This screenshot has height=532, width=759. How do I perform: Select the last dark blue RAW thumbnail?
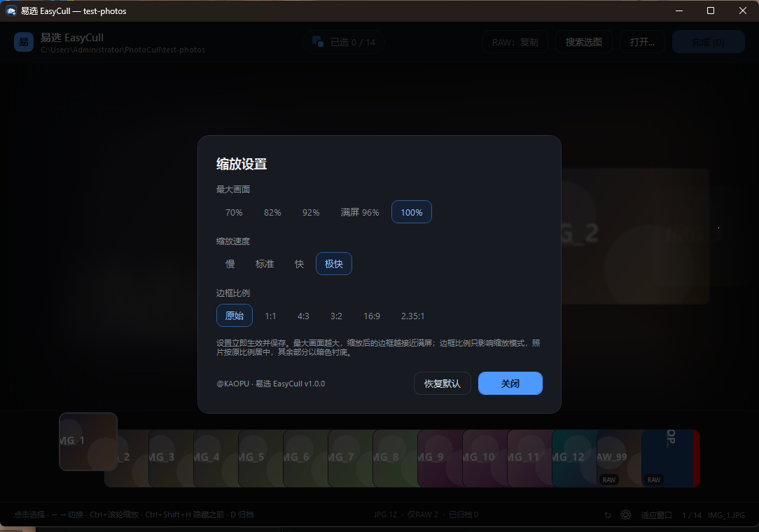pos(670,458)
